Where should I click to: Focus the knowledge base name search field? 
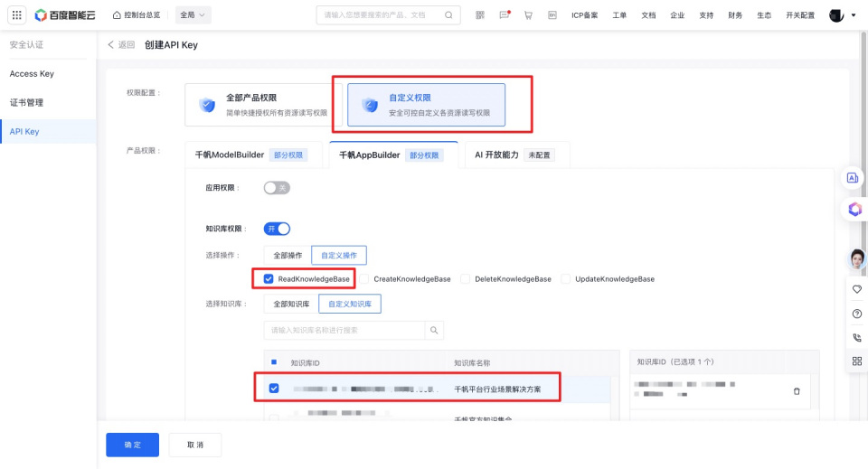pyautogui.click(x=344, y=330)
